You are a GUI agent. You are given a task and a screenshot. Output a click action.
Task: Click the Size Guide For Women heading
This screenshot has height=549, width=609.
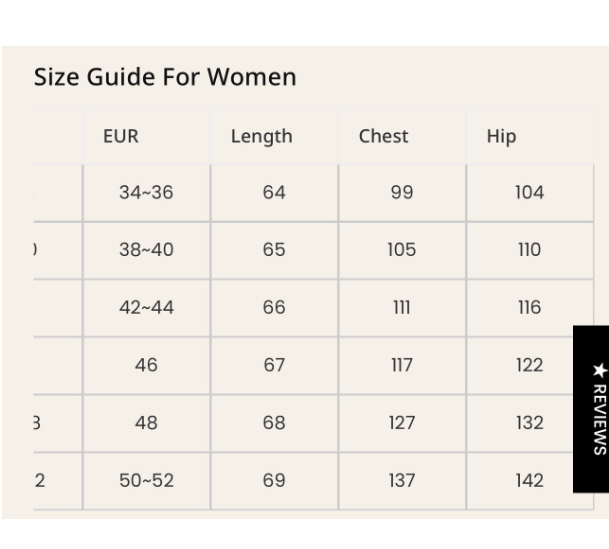click(x=165, y=77)
